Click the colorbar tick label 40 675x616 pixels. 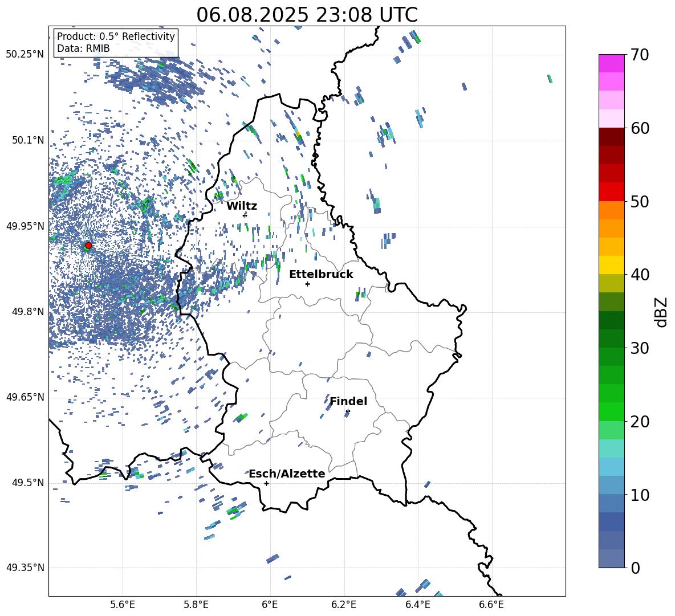640,275
